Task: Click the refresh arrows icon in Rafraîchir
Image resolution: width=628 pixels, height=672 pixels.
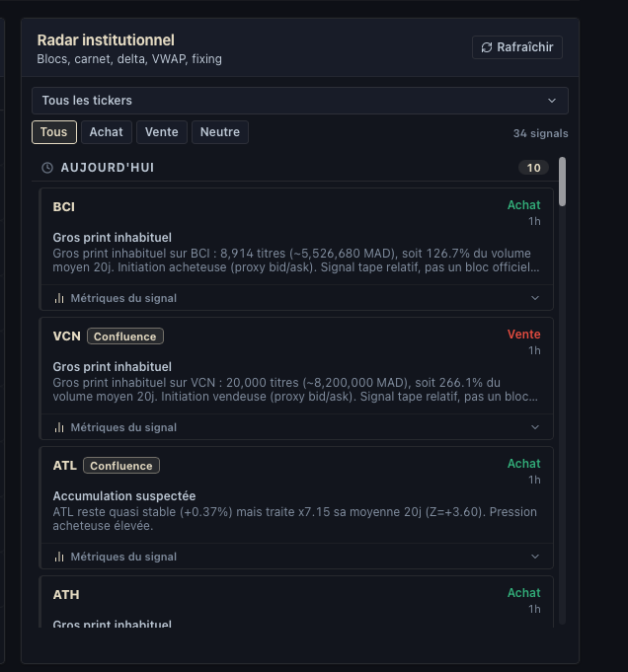Action: click(x=487, y=47)
